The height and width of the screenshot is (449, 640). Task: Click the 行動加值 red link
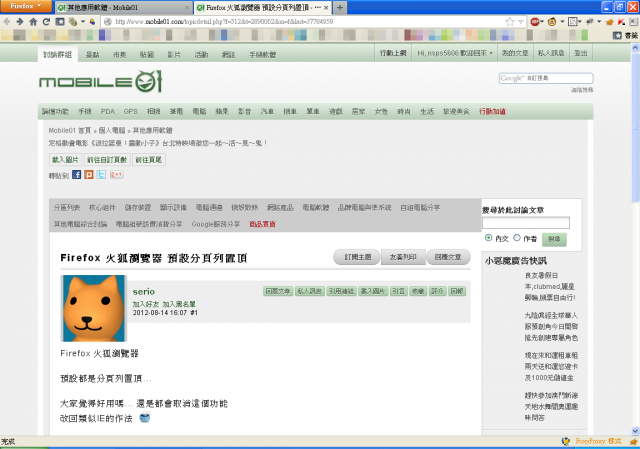[492, 111]
